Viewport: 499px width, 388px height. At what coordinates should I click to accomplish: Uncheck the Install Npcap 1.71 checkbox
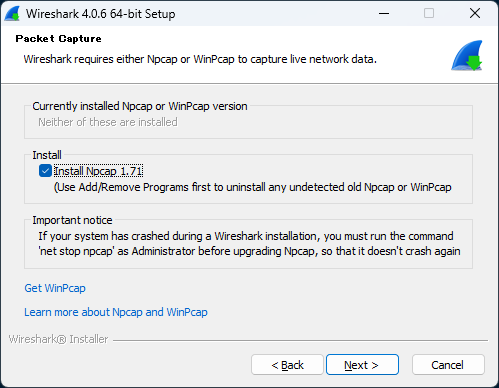coord(45,171)
